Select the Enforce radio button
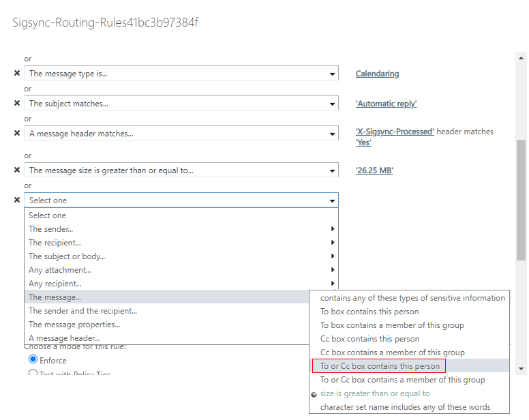Screen dimensions: 529x420 tap(33, 359)
